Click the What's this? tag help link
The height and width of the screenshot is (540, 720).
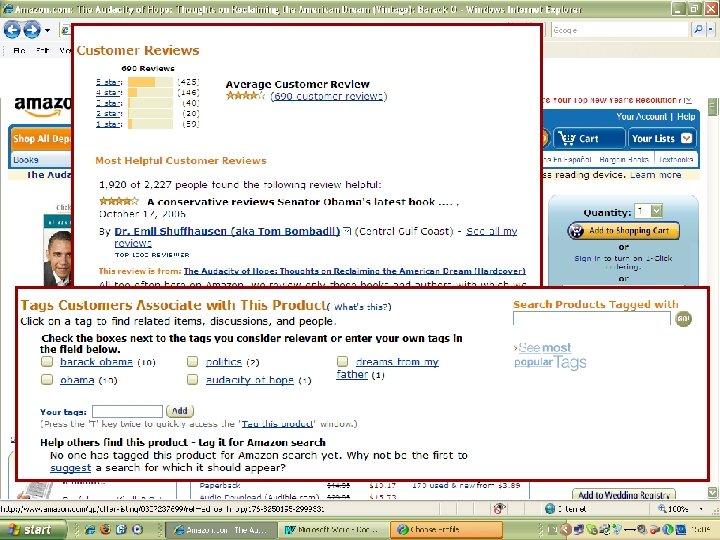click(362, 307)
